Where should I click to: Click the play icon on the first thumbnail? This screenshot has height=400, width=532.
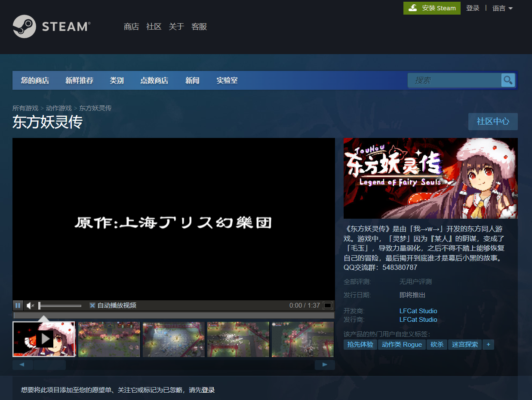pyautogui.click(x=44, y=339)
